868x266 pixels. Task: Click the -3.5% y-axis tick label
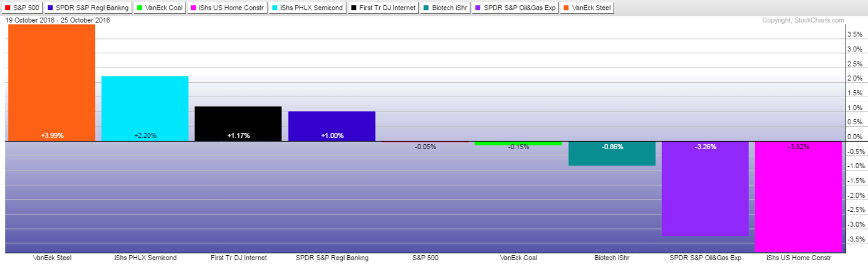(856, 239)
